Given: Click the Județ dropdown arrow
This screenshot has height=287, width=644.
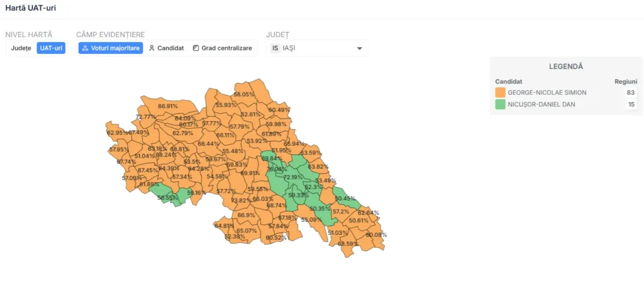Looking at the screenshot, I should coord(359,48).
